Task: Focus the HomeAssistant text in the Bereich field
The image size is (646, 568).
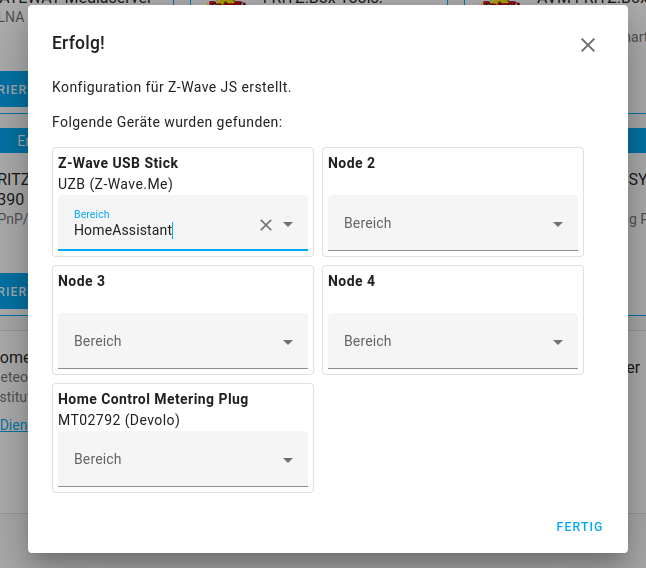Action: pyautogui.click(x=123, y=230)
